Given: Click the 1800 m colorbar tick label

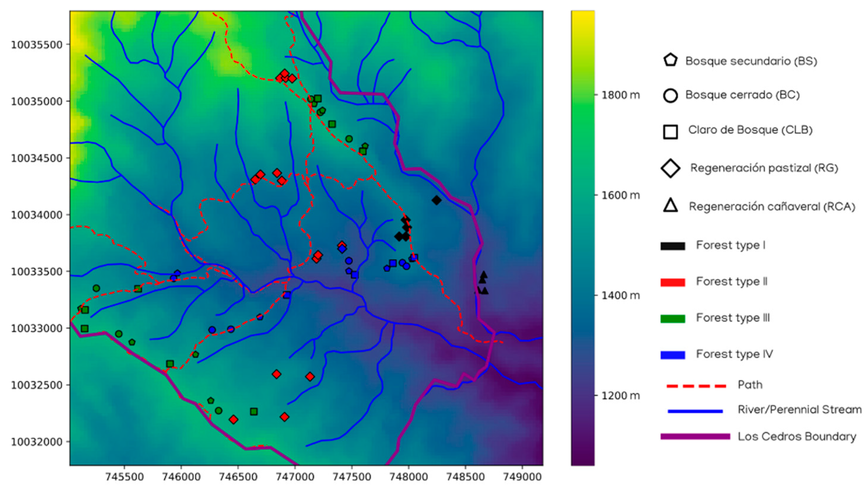Looking at the screenshot, I should tap(621, 95).
